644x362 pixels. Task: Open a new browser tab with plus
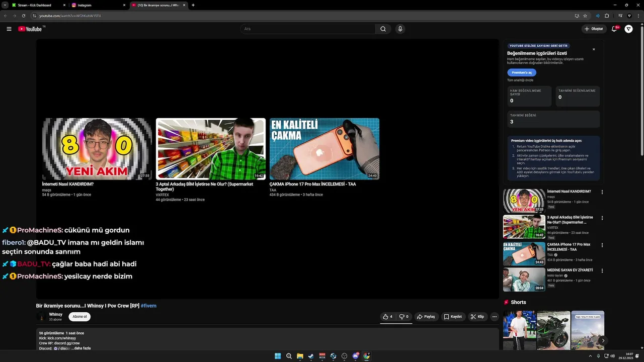(193, 5)
